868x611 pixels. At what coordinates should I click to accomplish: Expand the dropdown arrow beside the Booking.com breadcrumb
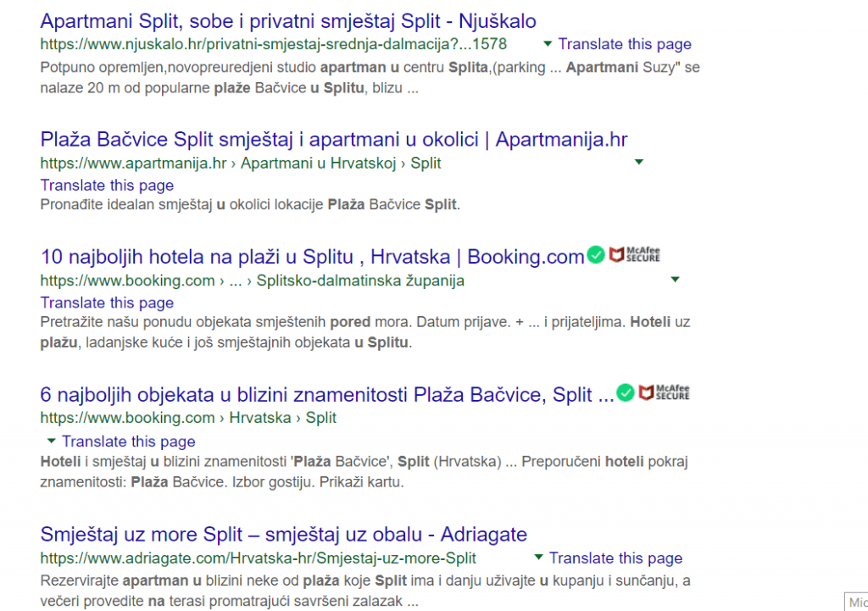[x=675, y=278]
